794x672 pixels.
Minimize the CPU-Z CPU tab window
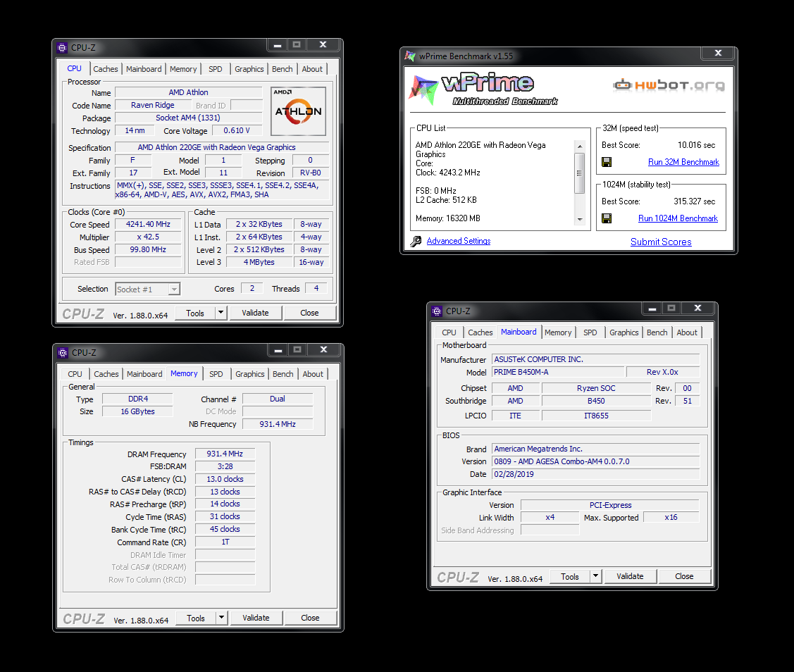(x=277, y=45)
